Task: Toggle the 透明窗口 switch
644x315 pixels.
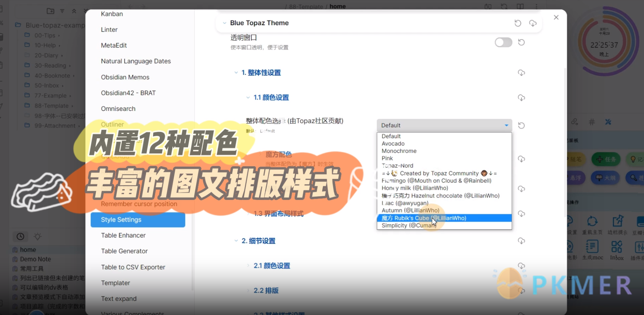Action: click(503, 42)
